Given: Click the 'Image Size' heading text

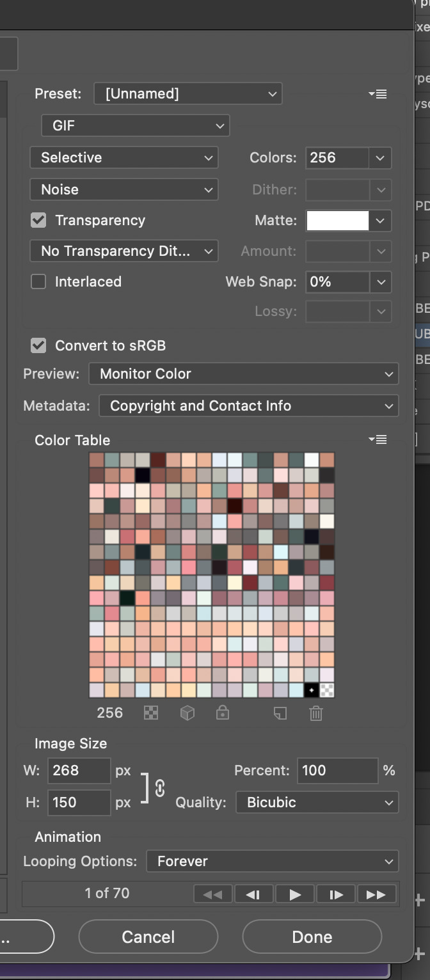Looking at the screenshot, I should coord(70,743).
